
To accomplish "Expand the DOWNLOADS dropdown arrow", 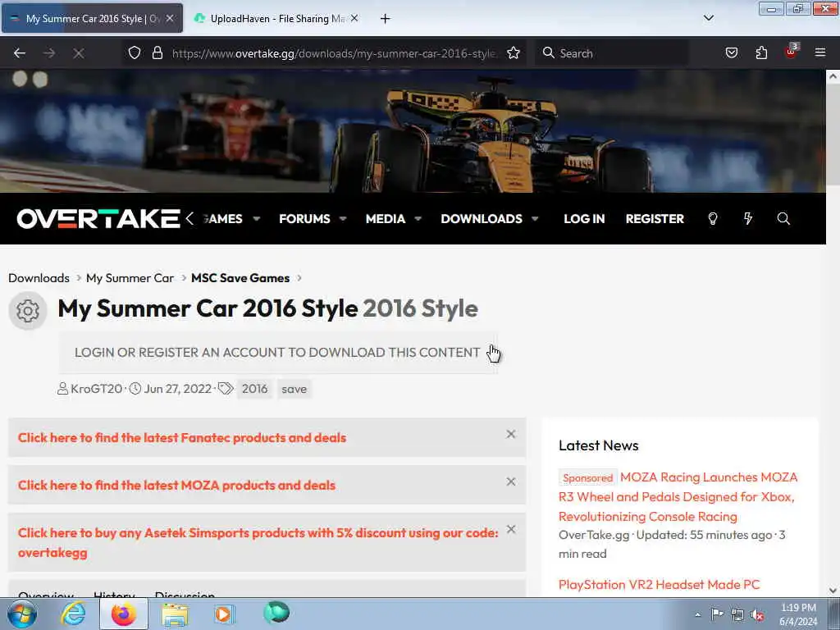I will 535,218.
